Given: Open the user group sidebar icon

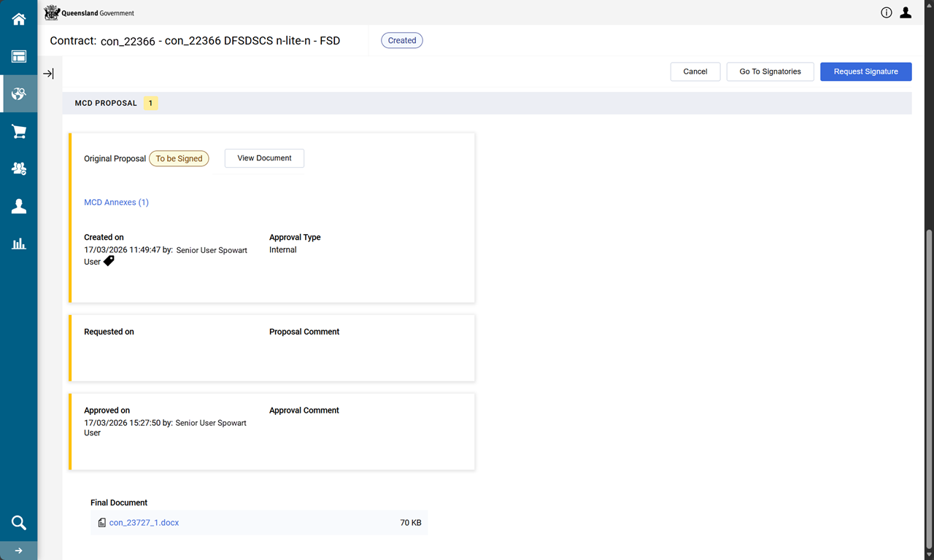Looking at the screenshot, I should click(x=19, y=168).
